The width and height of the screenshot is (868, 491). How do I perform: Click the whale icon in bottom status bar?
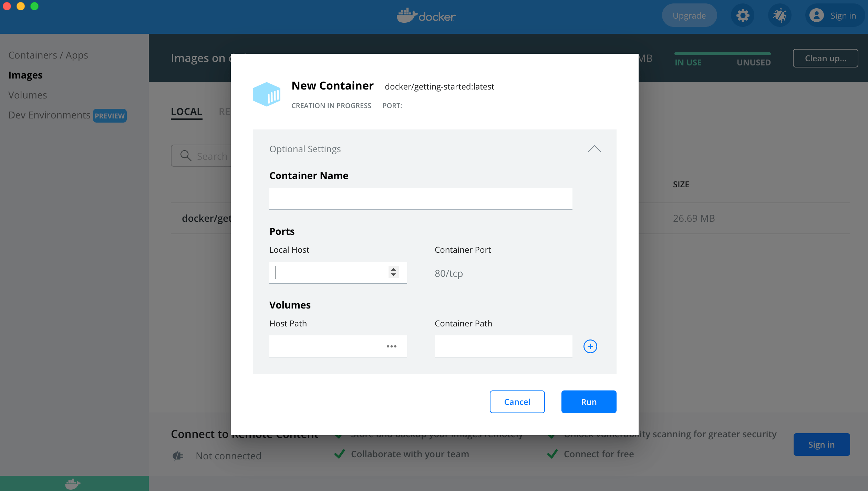pyautogui.click(x=73, y=483)
